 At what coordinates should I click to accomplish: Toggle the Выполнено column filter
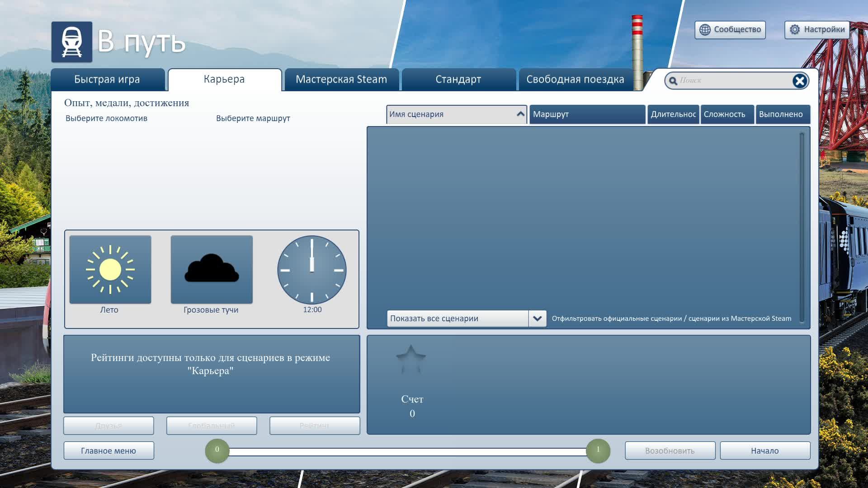783,114
